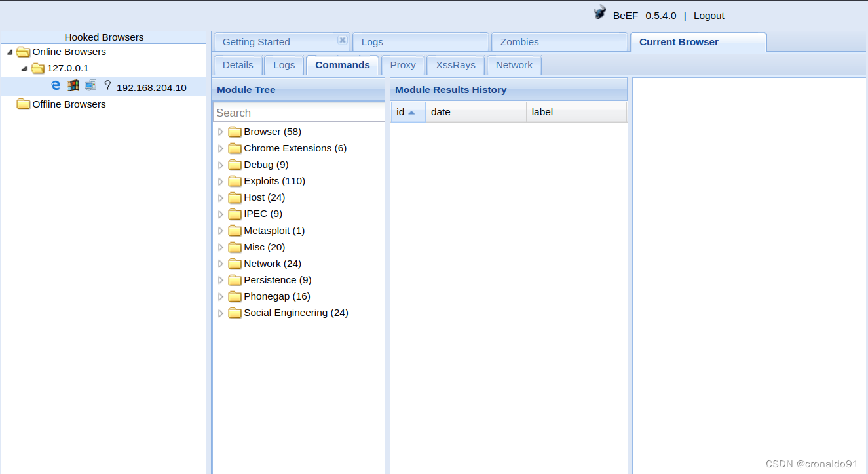The height and width of the screenshot is (474, 868).
Task: Expand the Debug (9) module category
Action: click(x=221, y=165)
